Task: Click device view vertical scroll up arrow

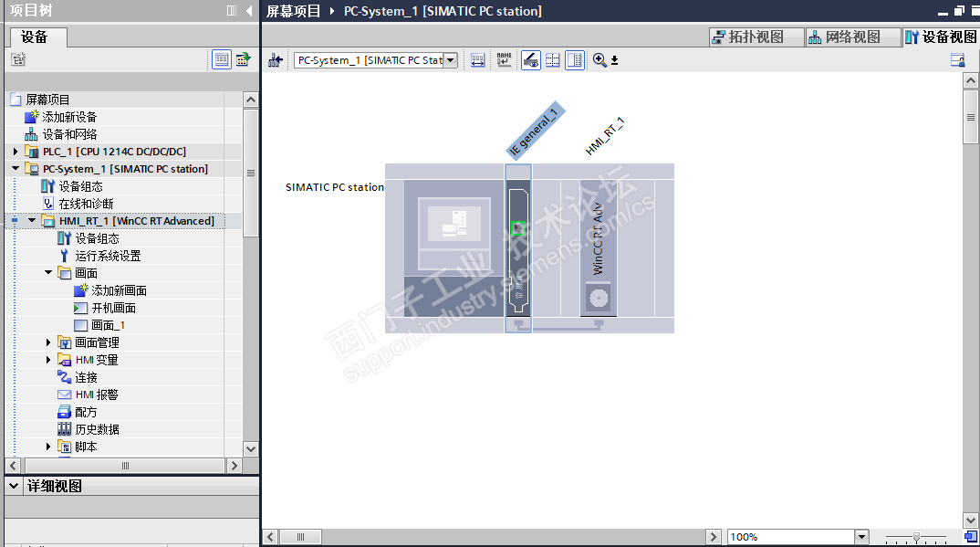Action: point(970,80)
